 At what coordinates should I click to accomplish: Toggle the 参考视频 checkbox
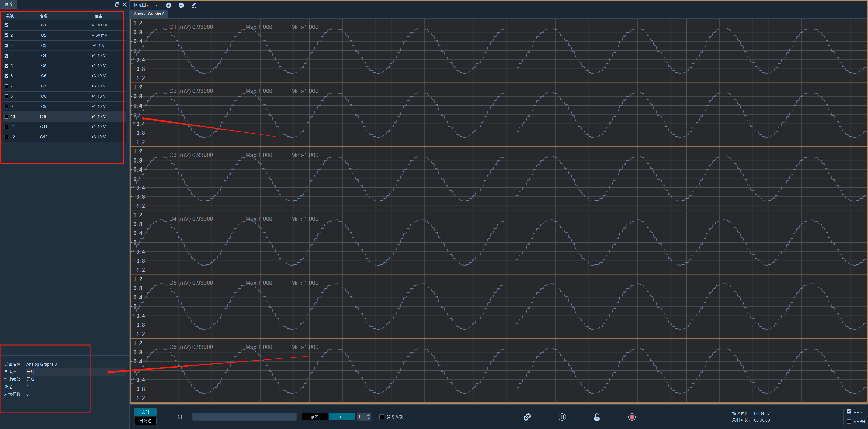point(382,417)
